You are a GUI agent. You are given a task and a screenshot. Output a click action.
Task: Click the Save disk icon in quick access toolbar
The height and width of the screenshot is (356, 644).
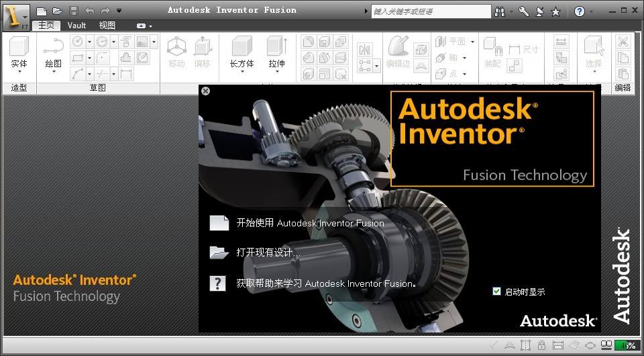pyautogui.click(x=74, y=11)
